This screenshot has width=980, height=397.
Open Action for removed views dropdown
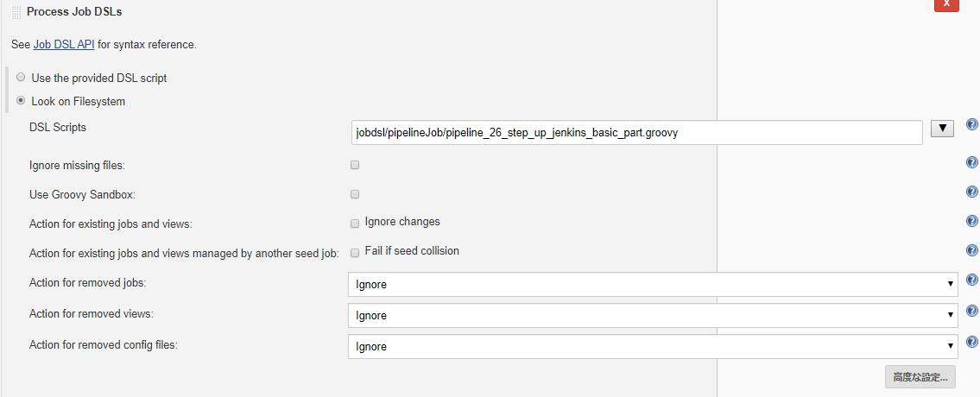tap(652, 315)
